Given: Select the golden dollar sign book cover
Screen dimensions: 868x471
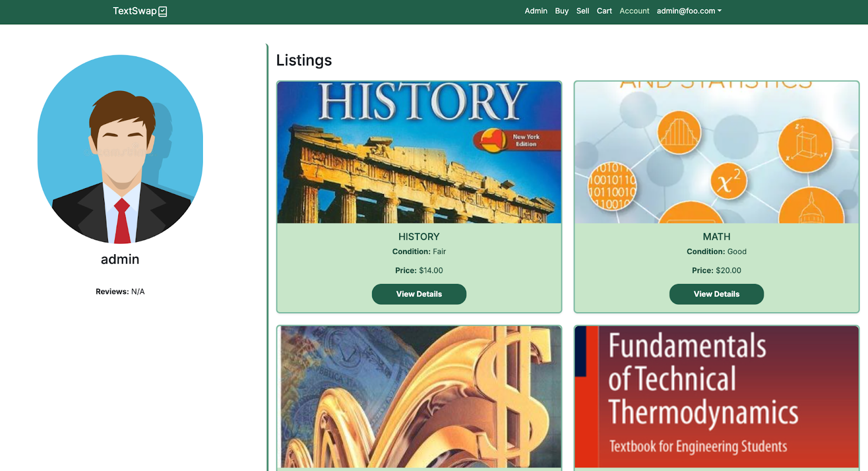Looking at the screenshot, I should [419, 397].
